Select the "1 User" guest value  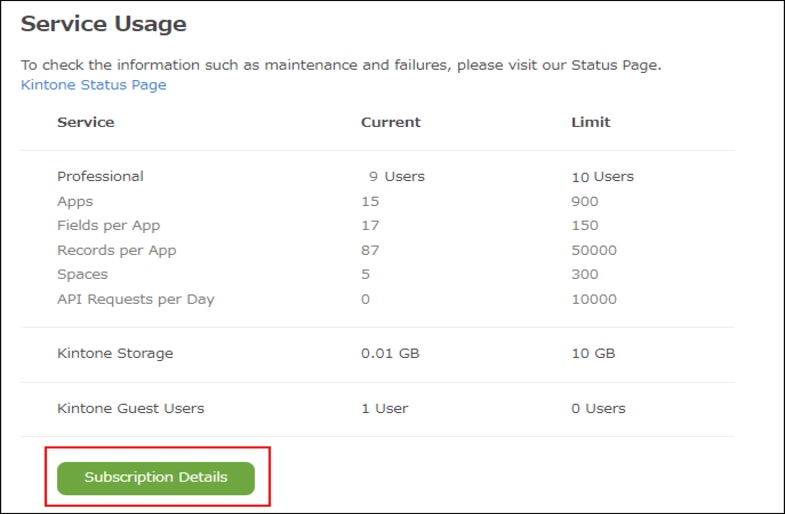coord(384,408)
